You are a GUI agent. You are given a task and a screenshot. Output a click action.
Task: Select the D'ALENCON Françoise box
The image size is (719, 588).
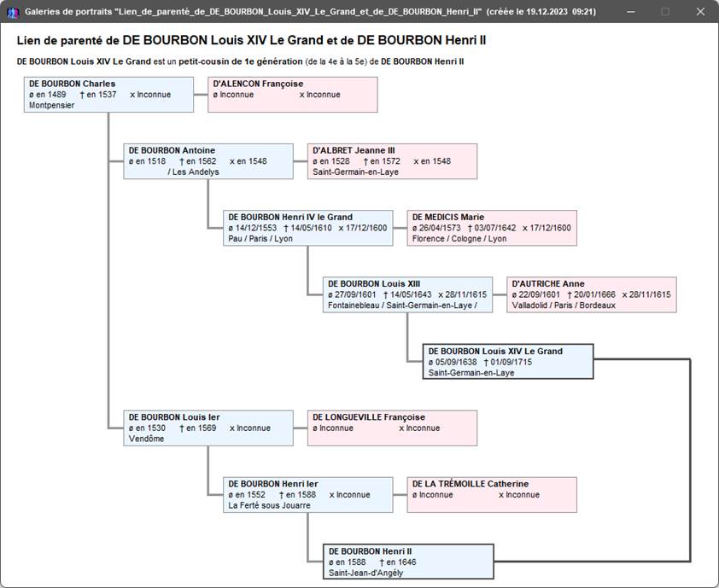coord(293,95)
